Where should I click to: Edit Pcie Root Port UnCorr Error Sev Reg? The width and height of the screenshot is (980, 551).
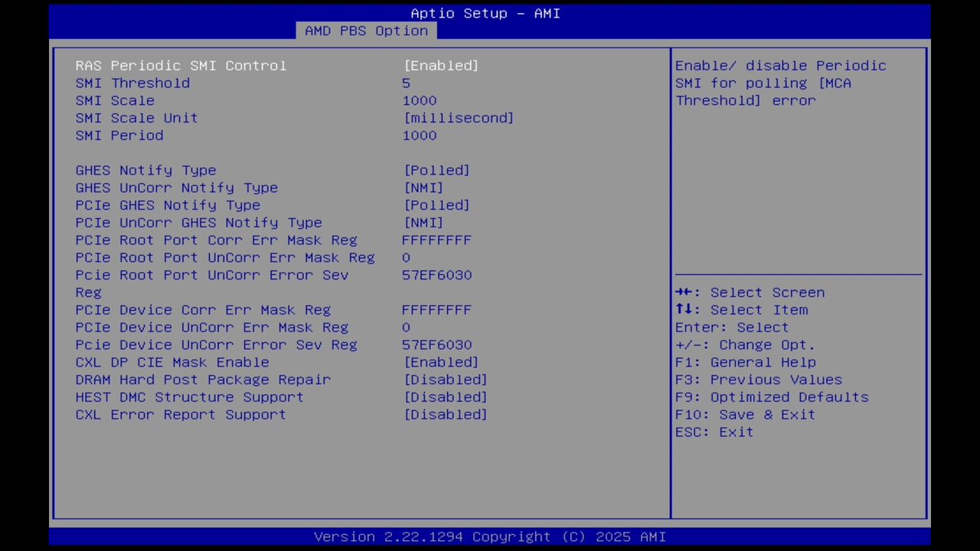click(436, 275)
